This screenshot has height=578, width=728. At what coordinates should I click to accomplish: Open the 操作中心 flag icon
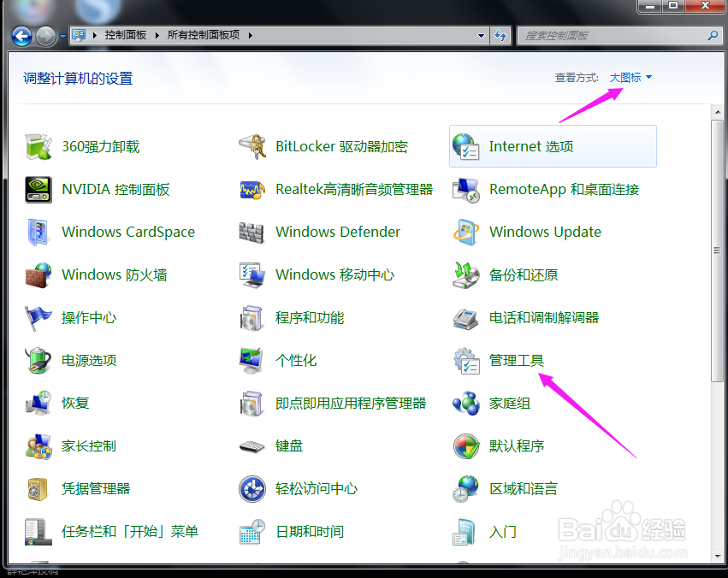[x=38, y=318]
